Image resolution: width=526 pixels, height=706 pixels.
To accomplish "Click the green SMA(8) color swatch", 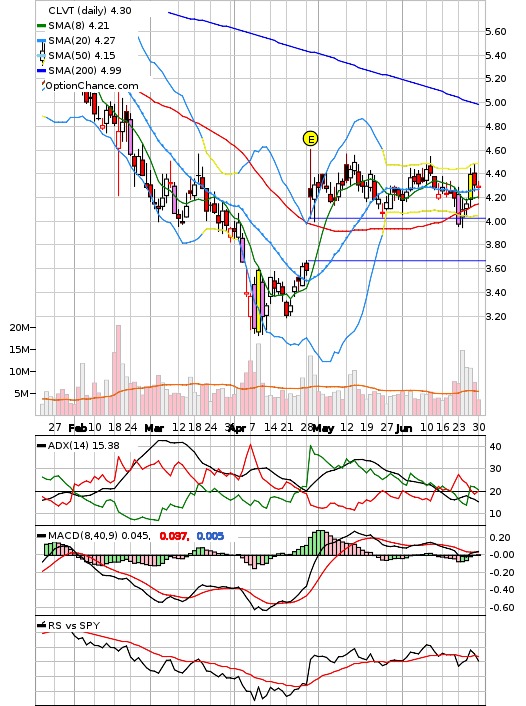I will (41, 26).
